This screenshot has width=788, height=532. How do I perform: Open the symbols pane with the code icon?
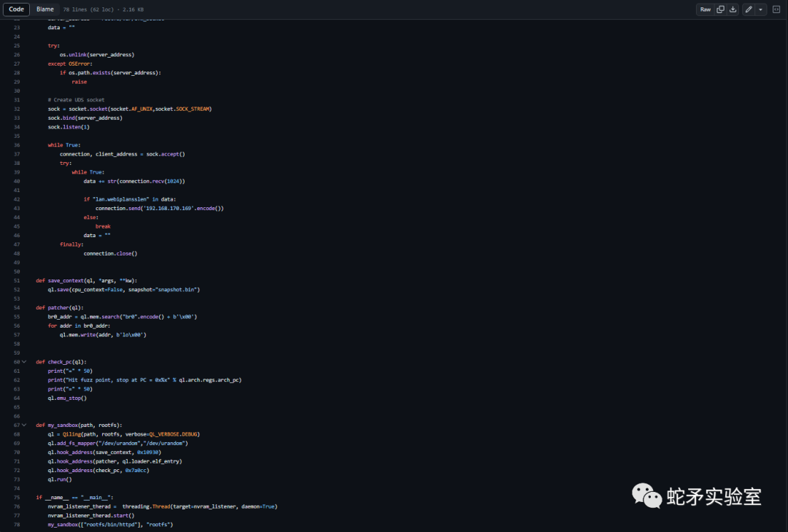tap(776, 9)
